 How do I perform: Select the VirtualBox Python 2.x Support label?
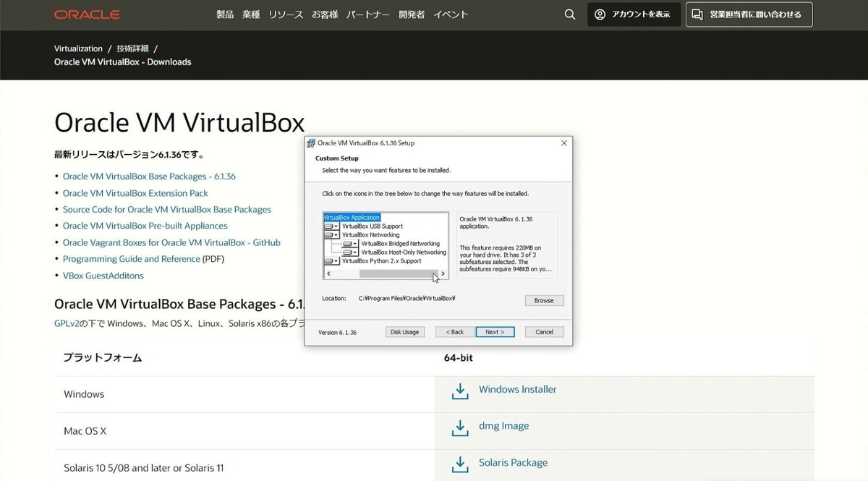click(x=381, y=261)
